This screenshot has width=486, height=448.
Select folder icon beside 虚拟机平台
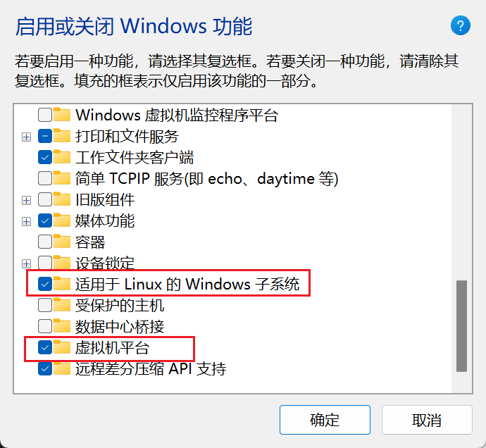click(62, 347)
